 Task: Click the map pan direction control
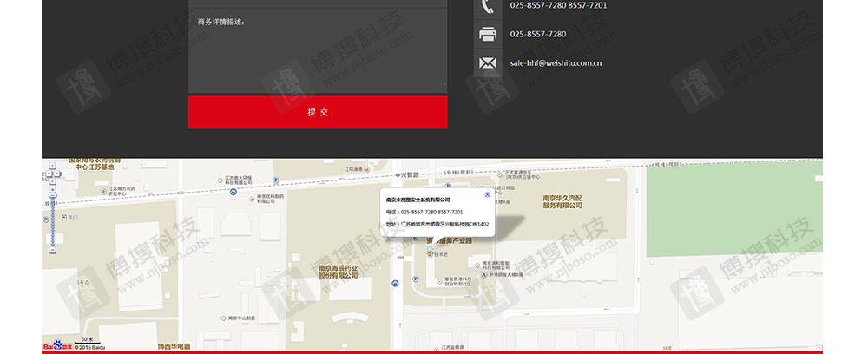[53, 171]
